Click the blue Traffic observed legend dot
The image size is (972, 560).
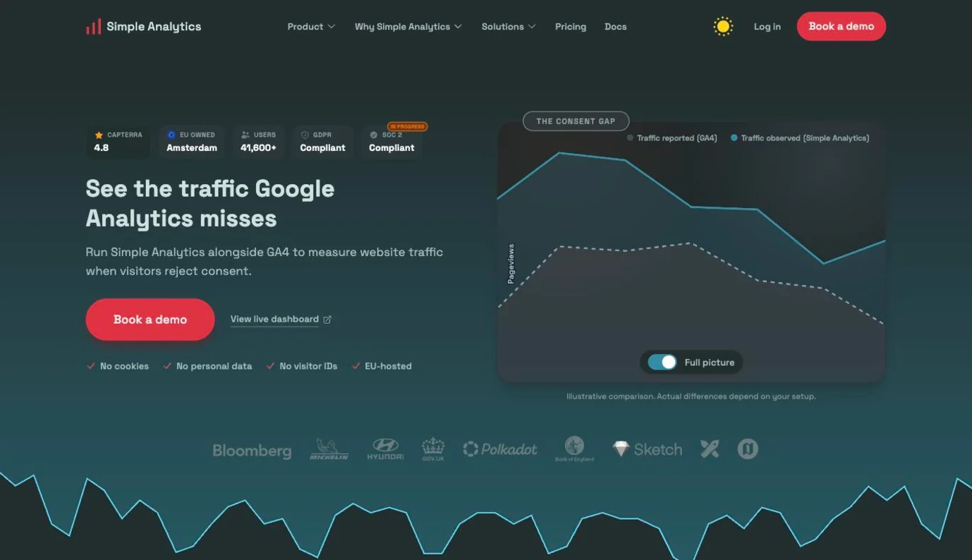pyautogui.click(x=734, y=138)
